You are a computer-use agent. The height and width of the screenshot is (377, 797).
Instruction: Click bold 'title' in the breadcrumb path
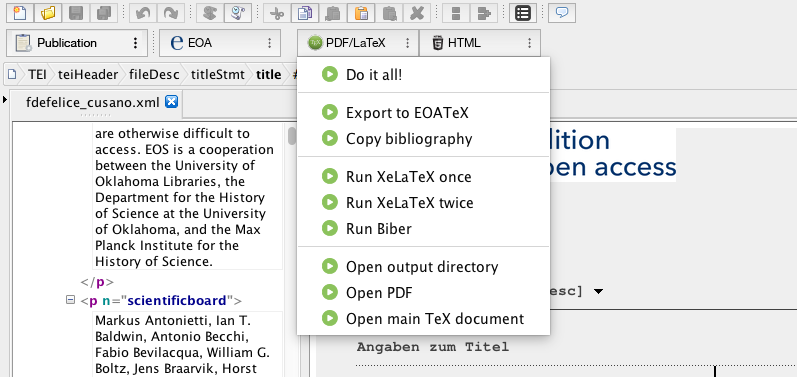(x=268, y=75)
